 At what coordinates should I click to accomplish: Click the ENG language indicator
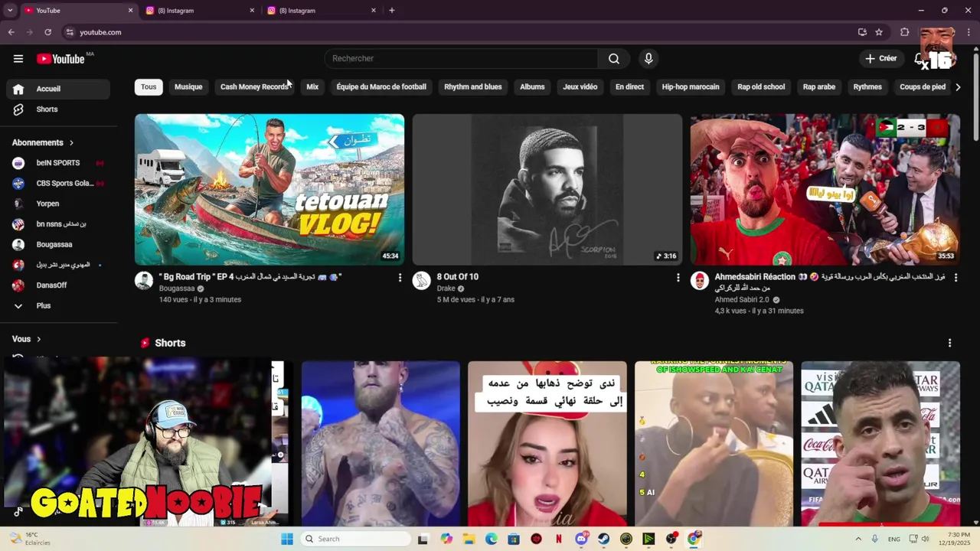(893, 539)
